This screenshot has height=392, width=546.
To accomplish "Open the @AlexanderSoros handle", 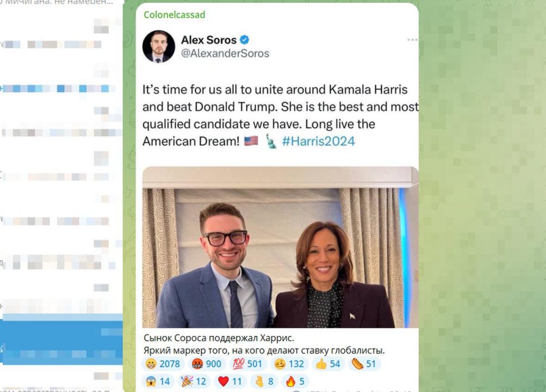I will (x=225, y=53).
